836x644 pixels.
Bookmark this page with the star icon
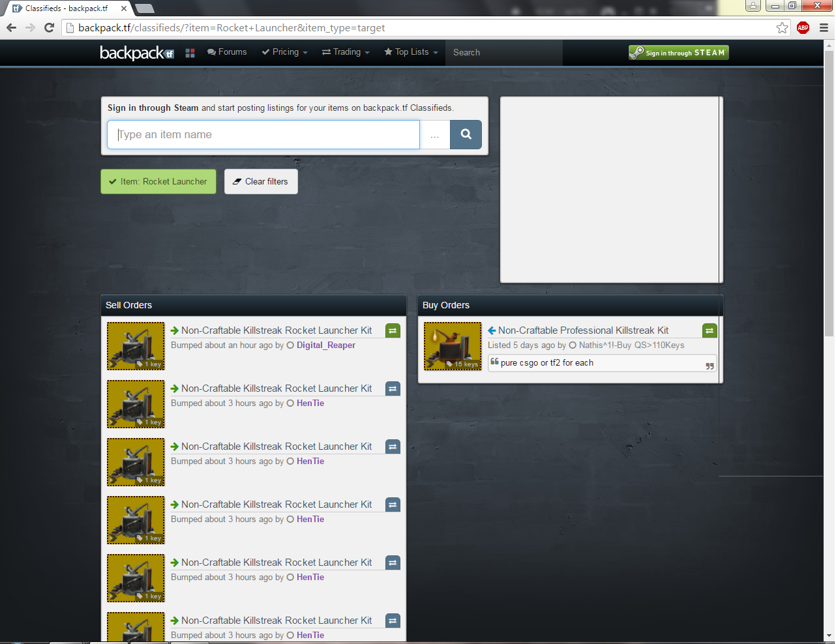point(782,28)
